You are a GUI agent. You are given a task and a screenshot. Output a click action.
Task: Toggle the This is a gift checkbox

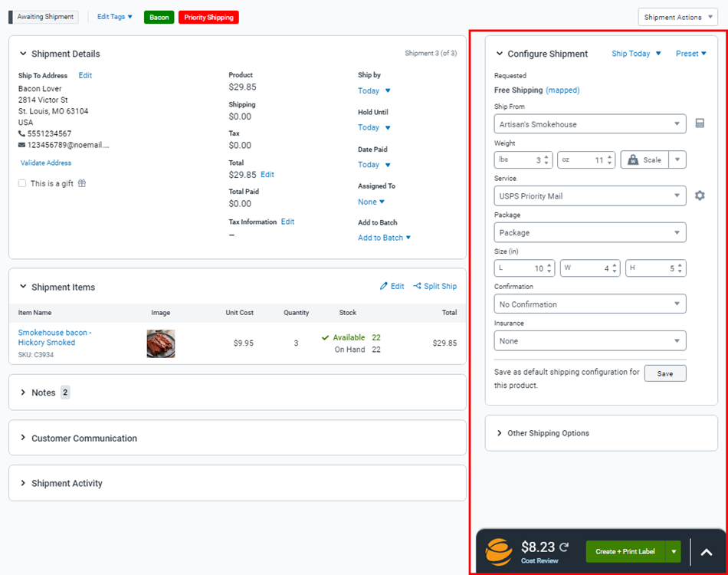(21, 183)
